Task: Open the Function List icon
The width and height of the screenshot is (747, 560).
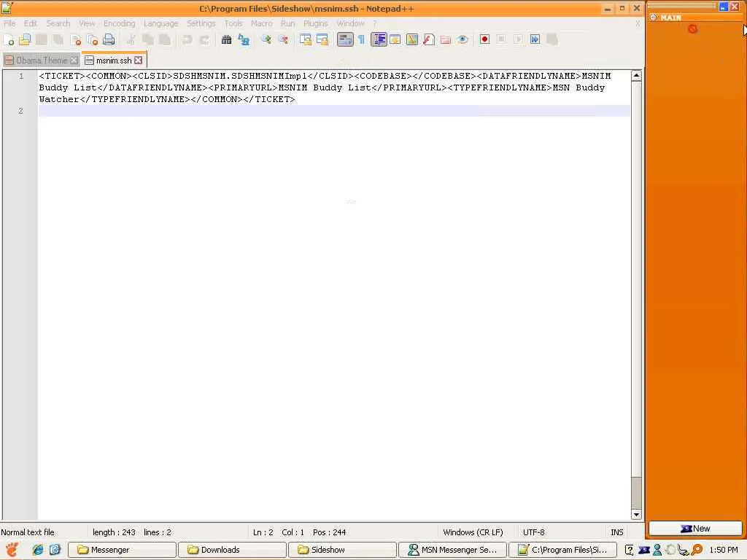Action: [428, 39]
